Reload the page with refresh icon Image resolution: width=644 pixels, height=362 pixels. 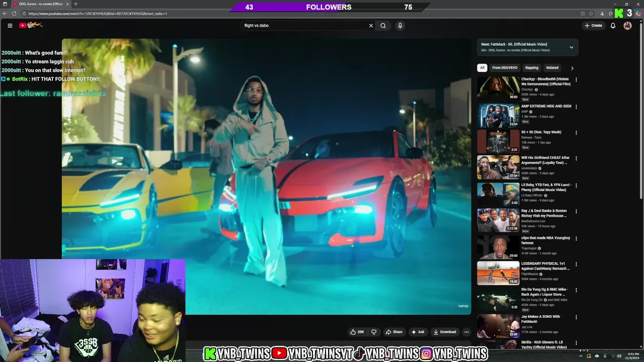pyautogui.click(x=14, y=14)
